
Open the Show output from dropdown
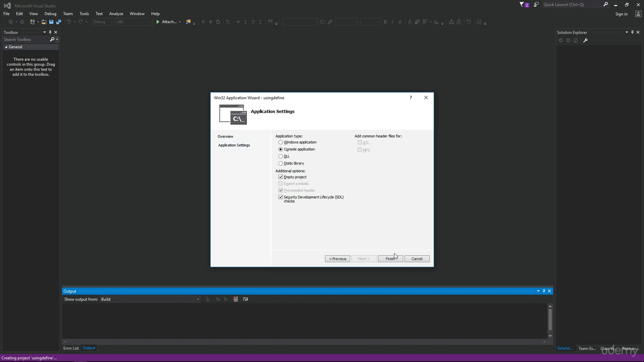click(x=150, y=299)
